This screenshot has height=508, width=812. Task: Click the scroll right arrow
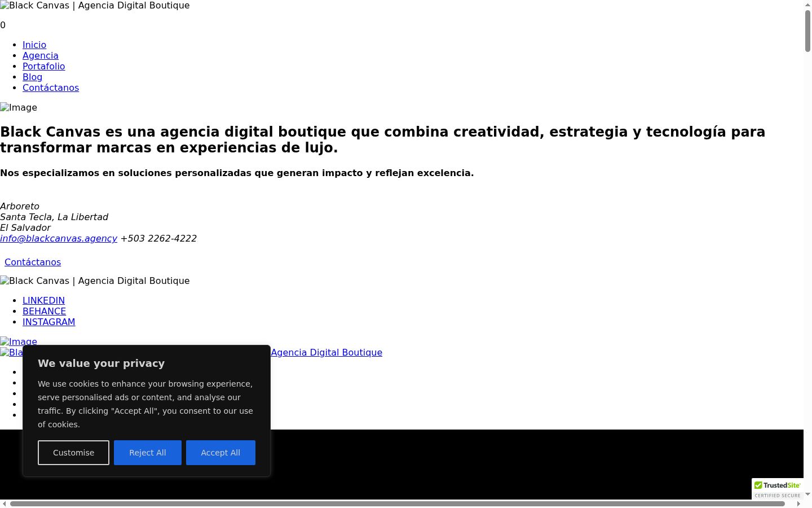798,503
